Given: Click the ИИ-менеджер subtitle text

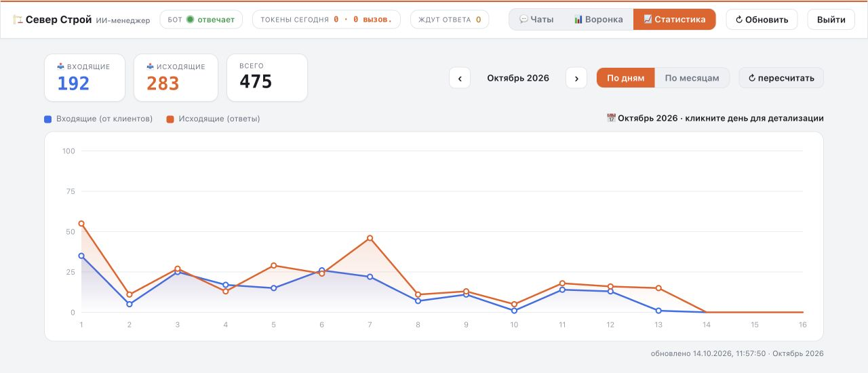Looking at the screenshot, I should pos(123,20).
